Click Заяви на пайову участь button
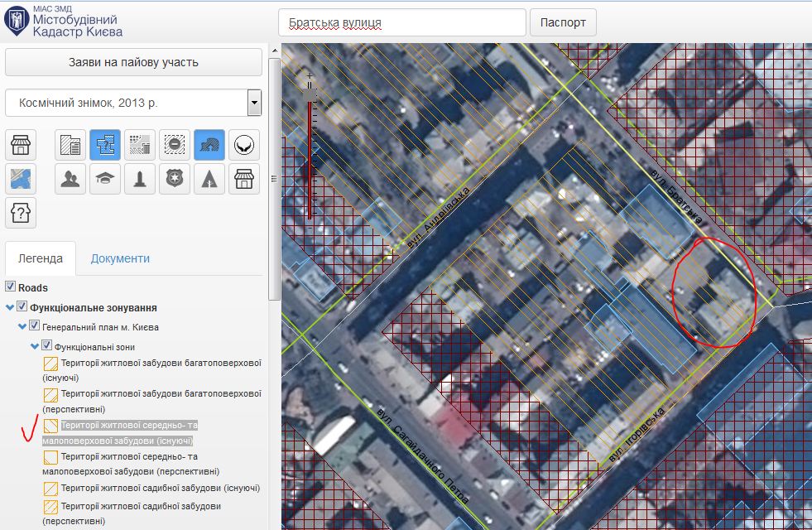812x530 pixels. pos(133,62)
